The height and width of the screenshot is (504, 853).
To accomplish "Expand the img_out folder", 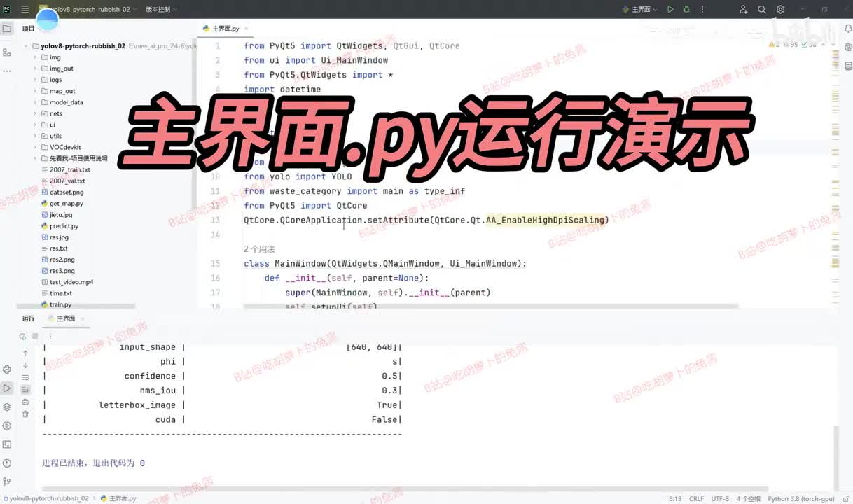I will 36,69.
